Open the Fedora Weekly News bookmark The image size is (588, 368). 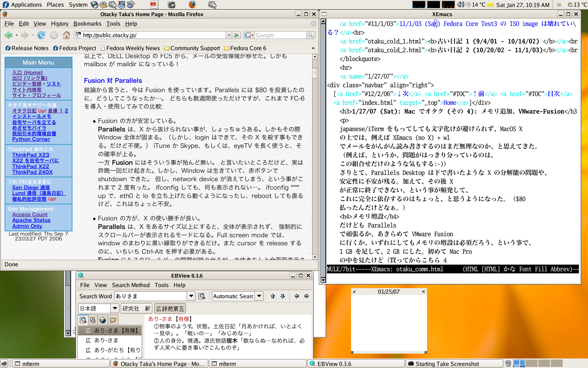[130, 48]
